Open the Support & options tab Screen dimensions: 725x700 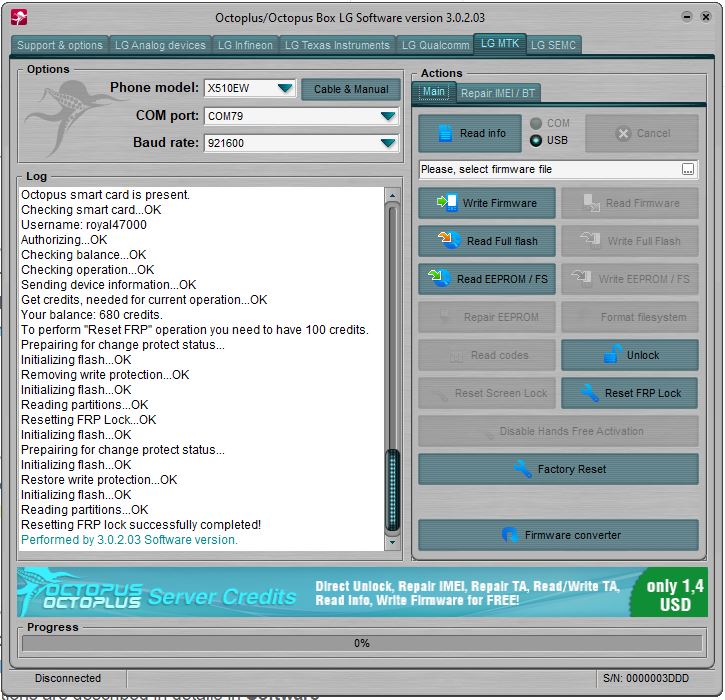pyautogui.click(x=60, y=45)
